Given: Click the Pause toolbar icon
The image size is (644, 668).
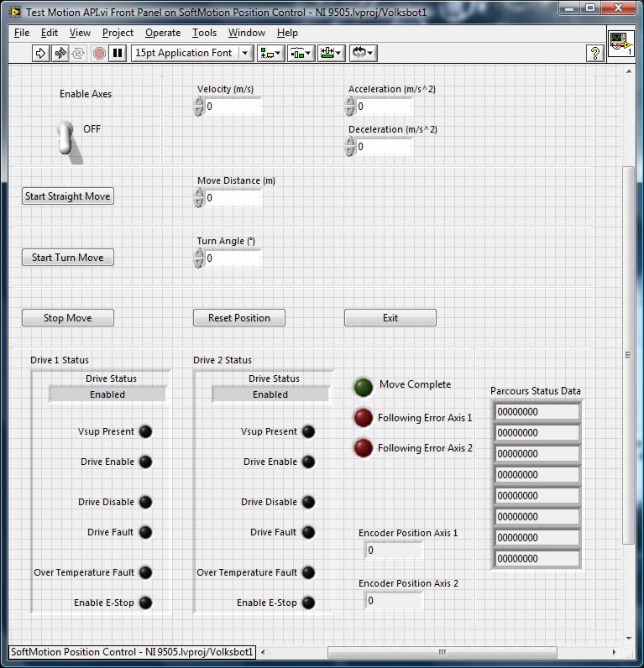Looking at the screenshot, I should click(x=118, y=53).
